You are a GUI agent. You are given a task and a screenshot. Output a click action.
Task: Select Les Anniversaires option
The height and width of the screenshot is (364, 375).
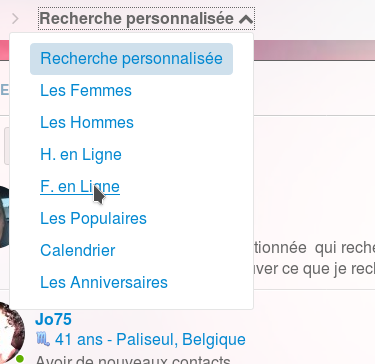click(x=104, y=283)
